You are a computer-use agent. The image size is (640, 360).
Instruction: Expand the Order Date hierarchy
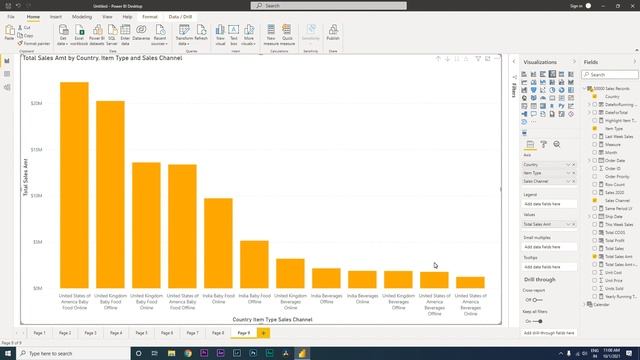(x=589, y=160)
